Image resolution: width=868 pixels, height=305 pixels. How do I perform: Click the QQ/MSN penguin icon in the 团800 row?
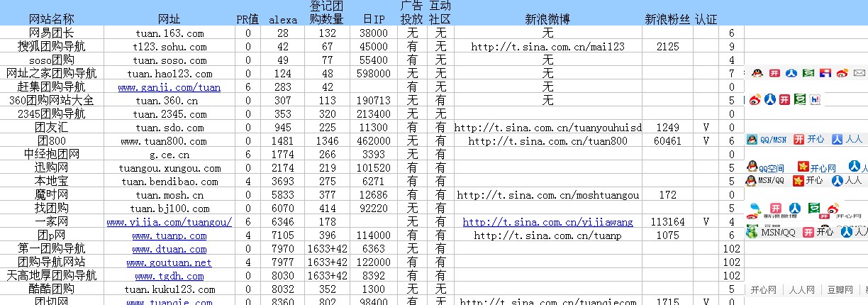(x=752, y=139)
